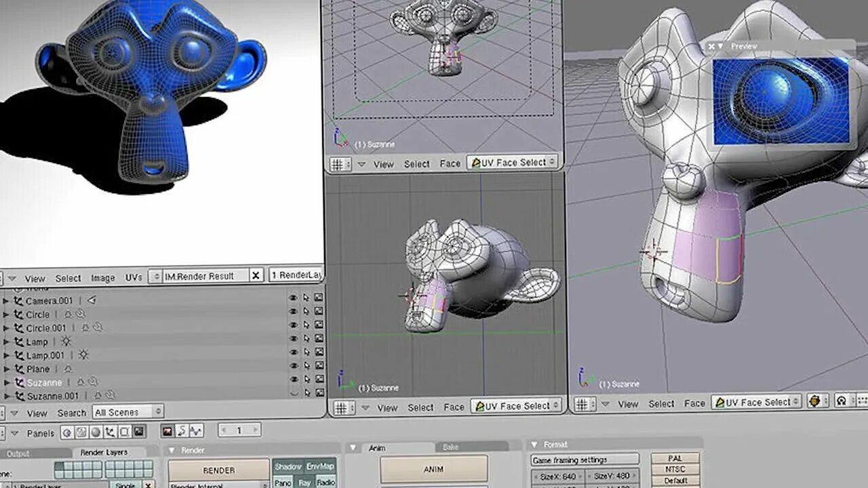Click the SizeX: 640 field

[x=557, y=476]
